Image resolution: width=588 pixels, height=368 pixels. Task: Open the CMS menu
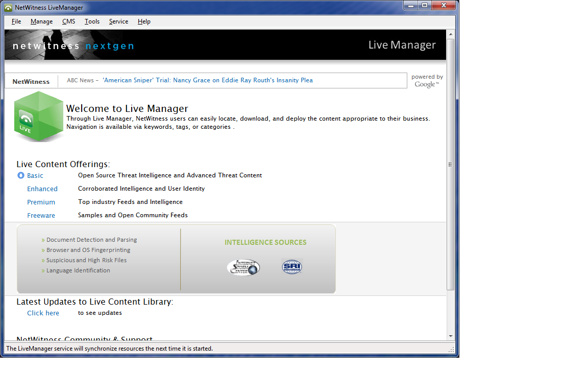tap(68, 21)
